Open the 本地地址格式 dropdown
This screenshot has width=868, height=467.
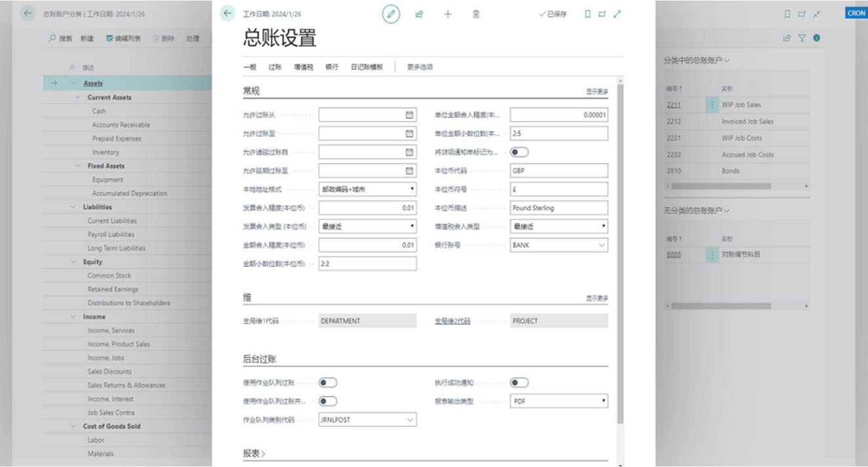point(412,189)
